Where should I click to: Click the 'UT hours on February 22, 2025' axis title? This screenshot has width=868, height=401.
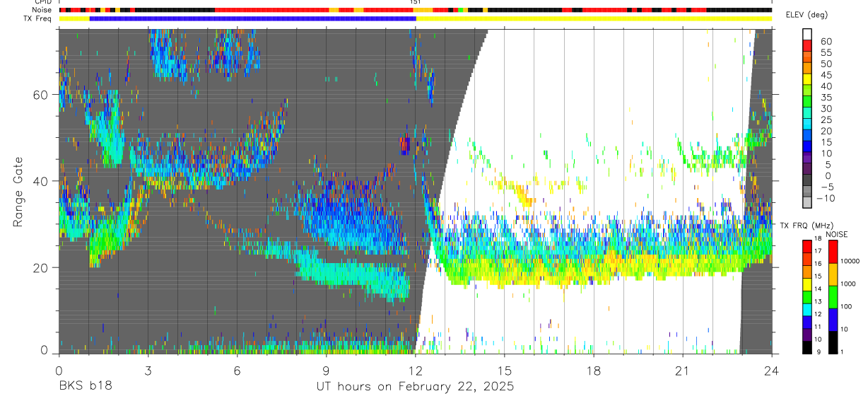[415, 387]
